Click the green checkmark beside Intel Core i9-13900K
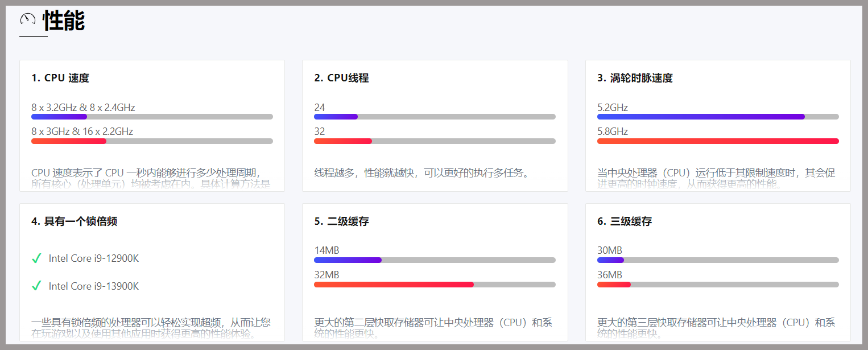The width and height of the screenshot is (868, 350). 36,286
